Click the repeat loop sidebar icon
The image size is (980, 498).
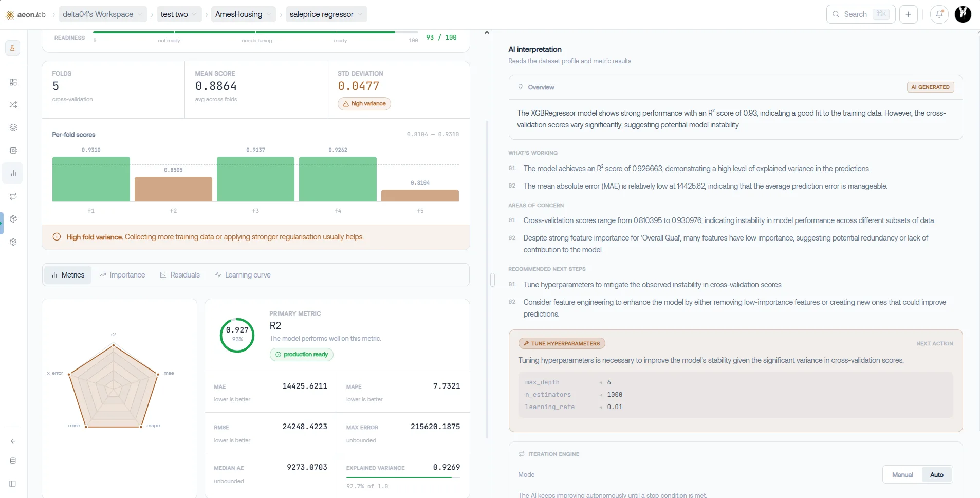pyautogui.click(x=13, y=196)
